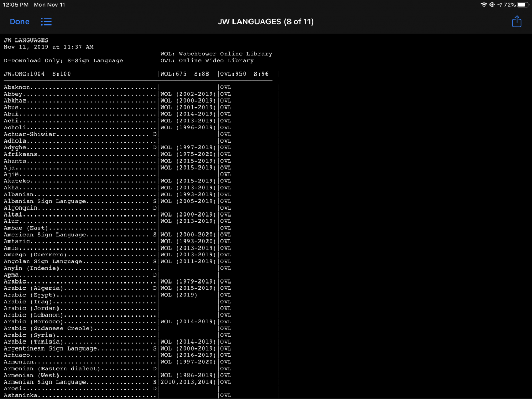Tap the location arrow status icon
532x399 pixels.
(x=500, y=5)
